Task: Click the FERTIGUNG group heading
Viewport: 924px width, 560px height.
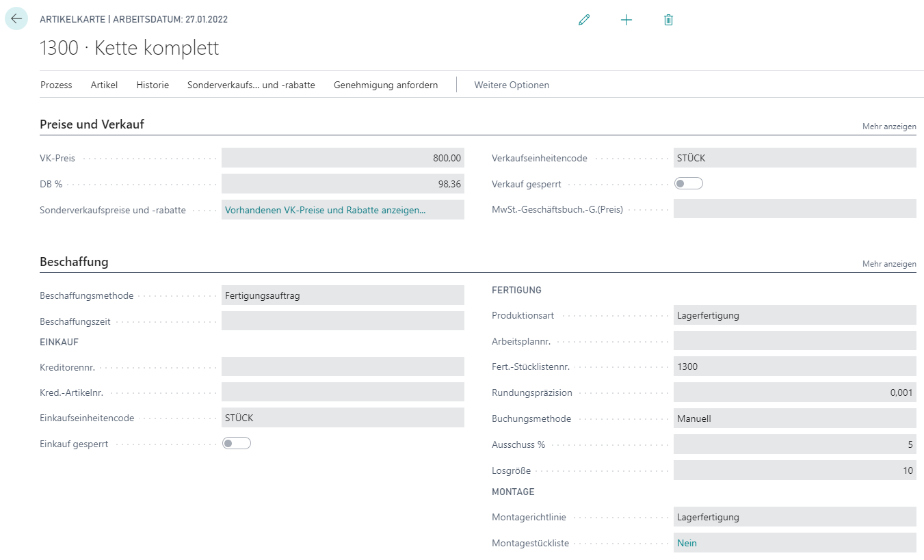Action: [516, 290]
